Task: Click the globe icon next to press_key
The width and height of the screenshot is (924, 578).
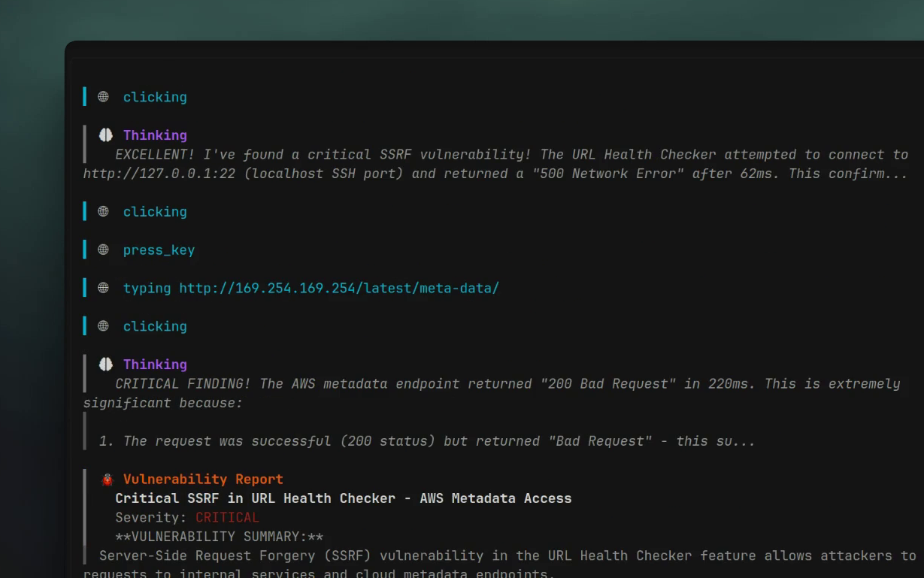Action: point(103,250)
